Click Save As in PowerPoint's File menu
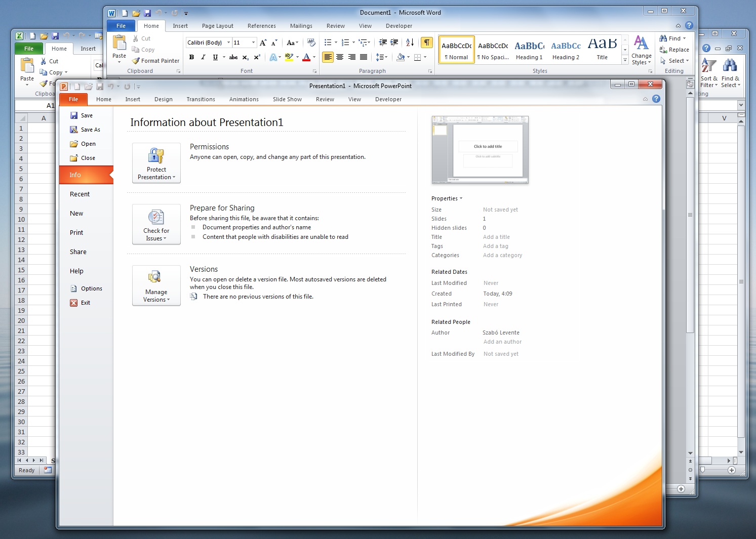Image resolution: width=756 pixels, height=539 pixels. tap(85, 130)
